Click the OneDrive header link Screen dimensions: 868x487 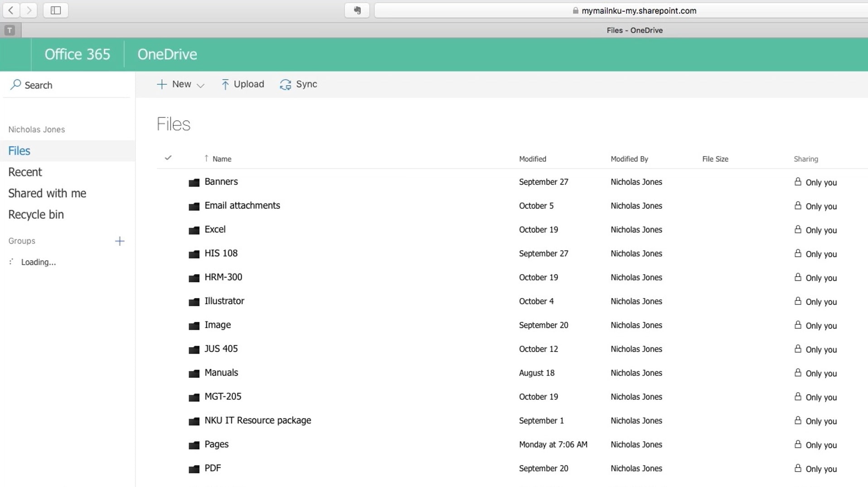tap(167, 54)
